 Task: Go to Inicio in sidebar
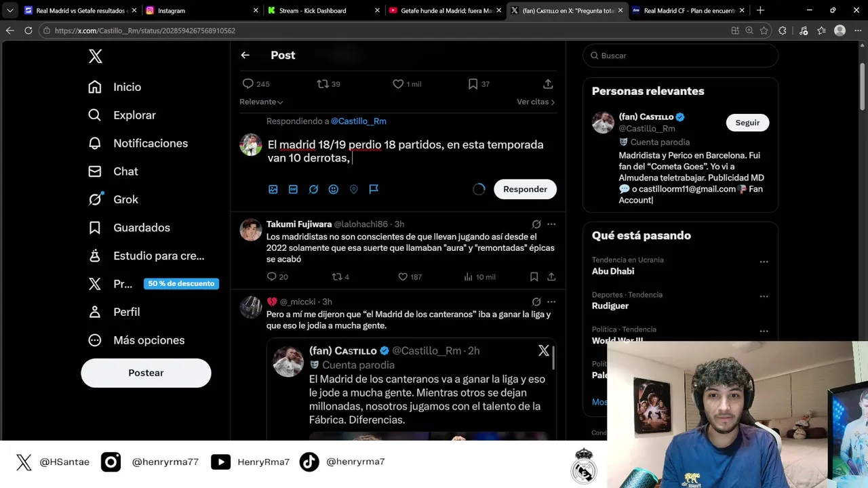(x=115, y=87)
